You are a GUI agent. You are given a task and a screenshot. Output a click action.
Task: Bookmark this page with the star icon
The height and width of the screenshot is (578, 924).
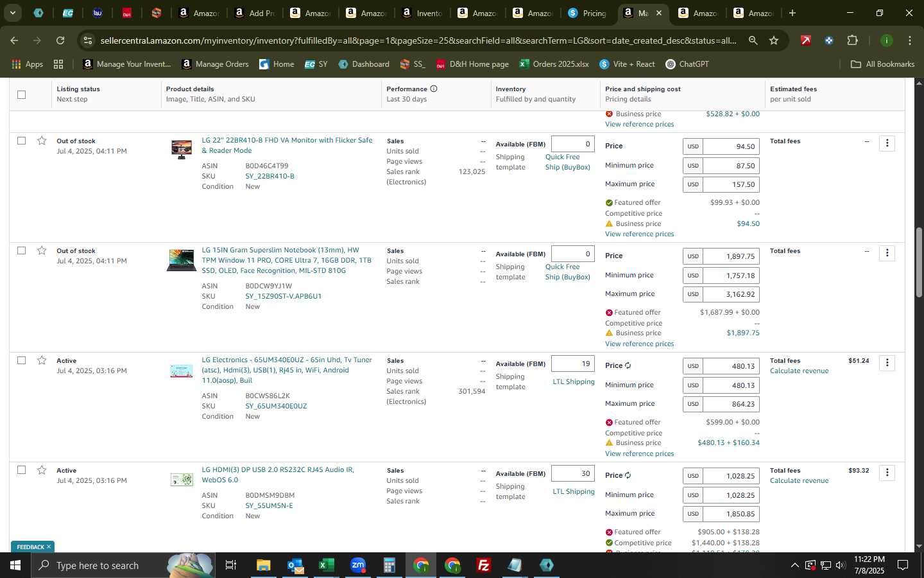click(774, 40)
